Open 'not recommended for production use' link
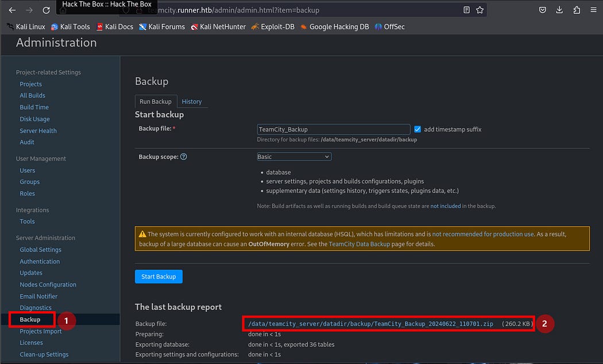The height and width of the screenshot is (364, 603). (x=482, y=234)
